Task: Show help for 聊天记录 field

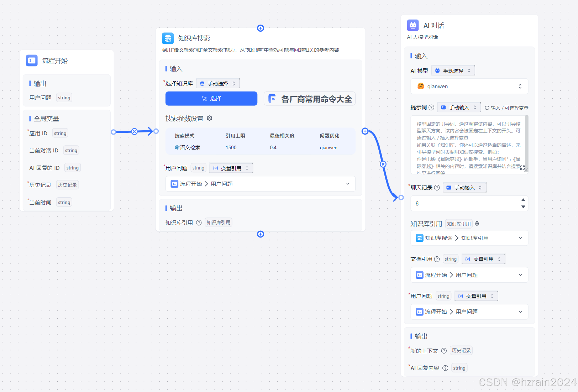Action: (437, 188)
